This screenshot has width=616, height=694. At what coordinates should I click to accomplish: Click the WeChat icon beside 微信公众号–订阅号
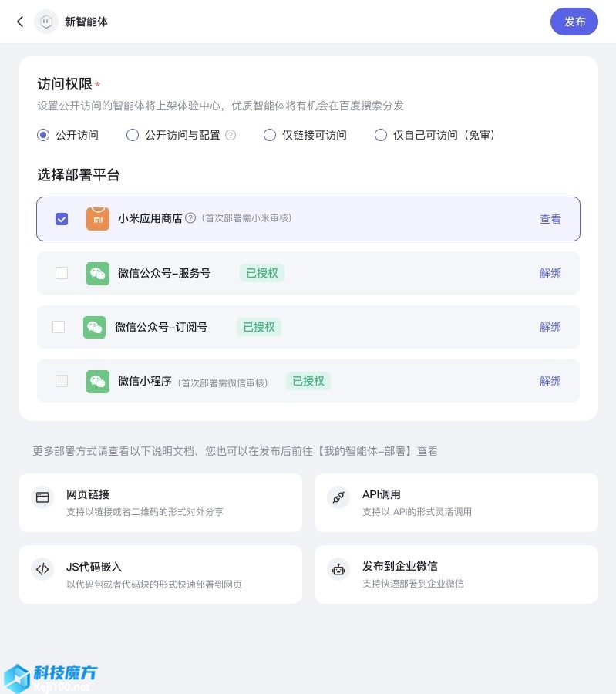[x=94, y=327]
